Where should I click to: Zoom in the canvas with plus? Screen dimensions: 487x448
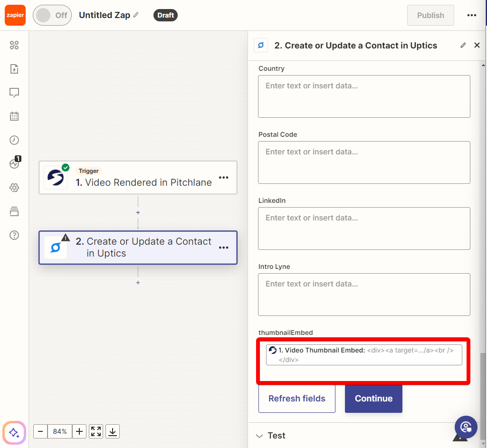[79, 431]
